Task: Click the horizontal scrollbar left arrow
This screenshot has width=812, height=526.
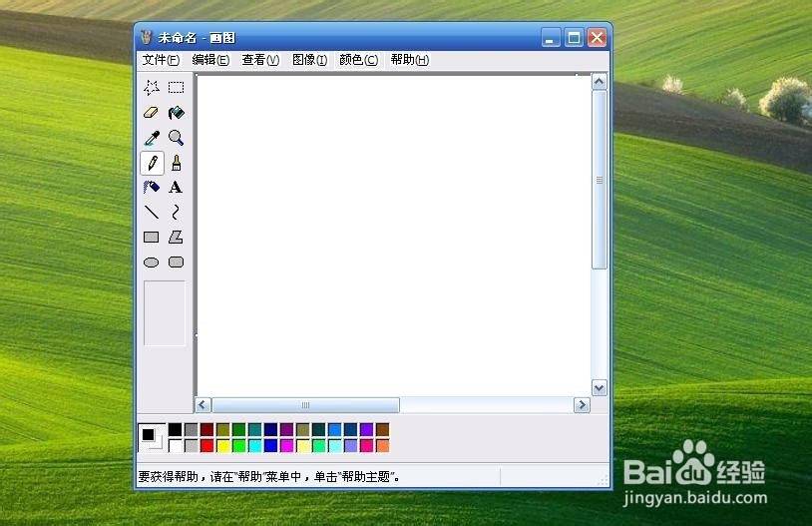Action: 203,405
